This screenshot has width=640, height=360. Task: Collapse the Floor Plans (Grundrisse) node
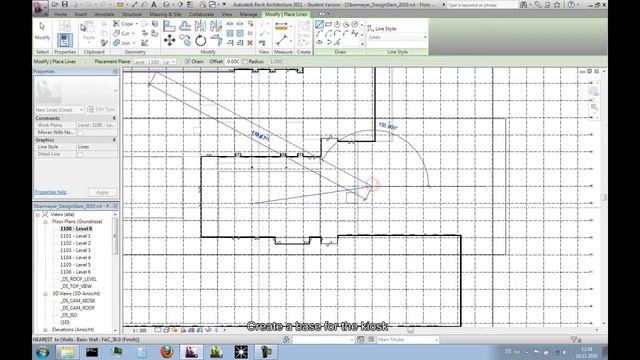(x=45, y=222)
